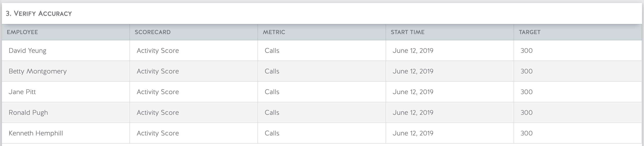Click June 12, 2019 in David Yeung's row
The height and width of the screenshot is (146, 644).
pyautogui.click(x=413, y=51)
